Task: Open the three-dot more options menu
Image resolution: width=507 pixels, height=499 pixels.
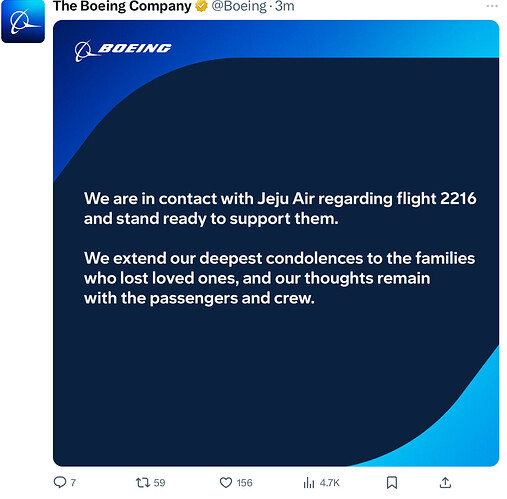Action: (x=492, y=6)
